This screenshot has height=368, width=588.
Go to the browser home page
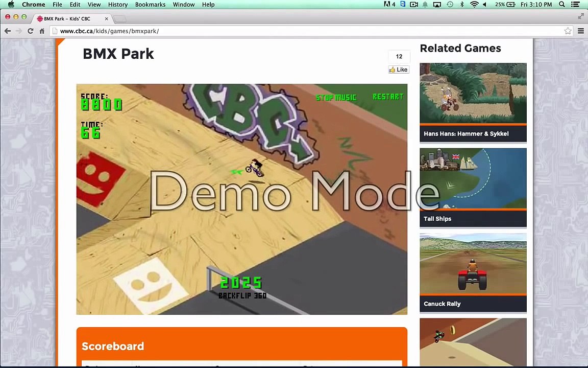point(42,31)
